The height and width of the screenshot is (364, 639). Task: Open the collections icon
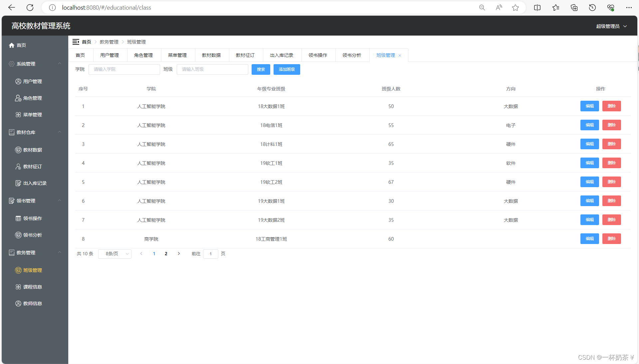[x=574, y=8]
